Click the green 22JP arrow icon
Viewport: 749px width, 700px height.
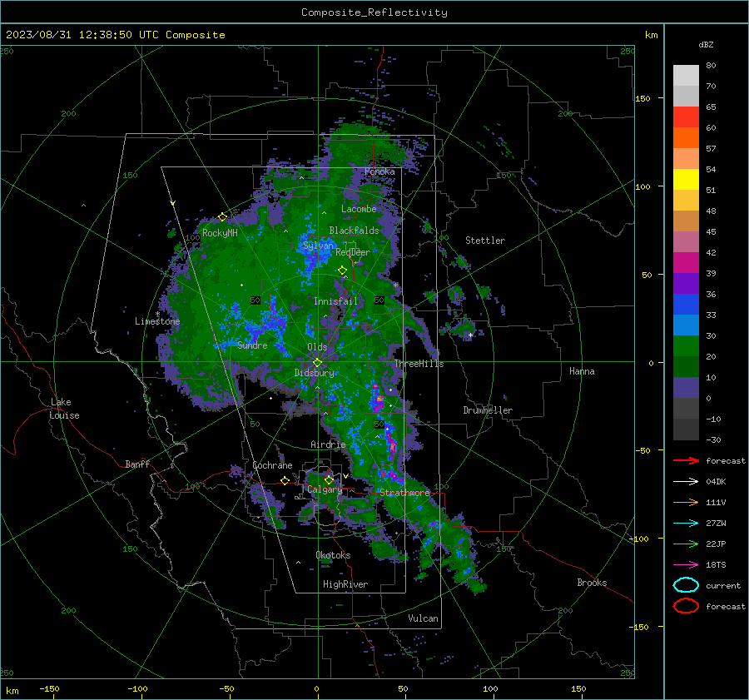click(686, 544)
